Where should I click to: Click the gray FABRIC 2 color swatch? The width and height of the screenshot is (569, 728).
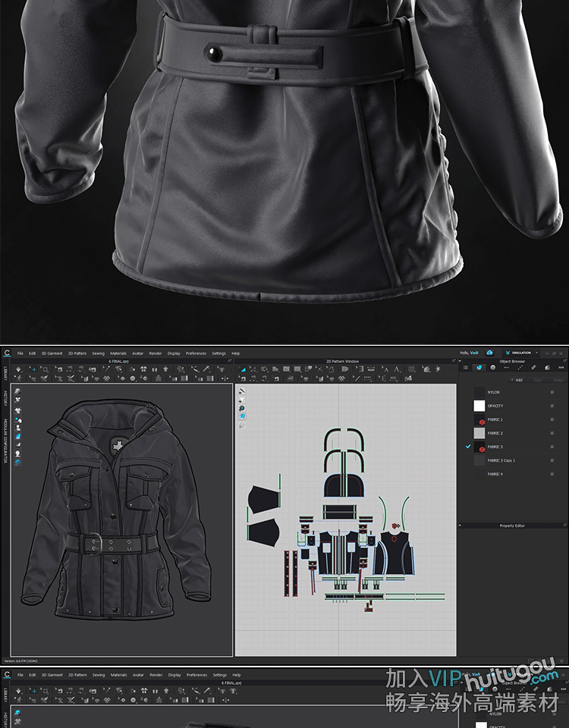(479, 433)
